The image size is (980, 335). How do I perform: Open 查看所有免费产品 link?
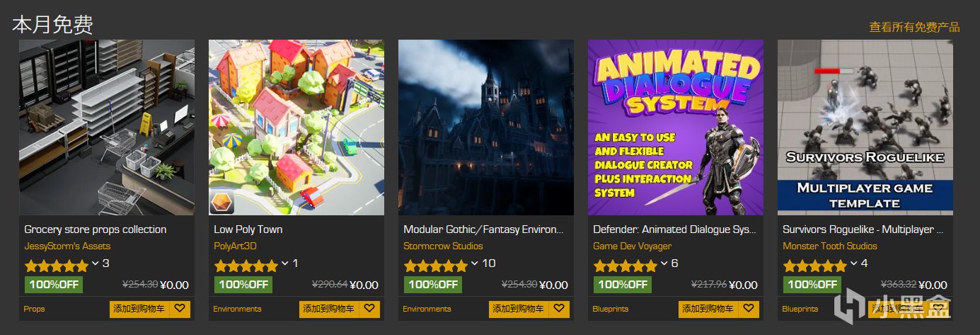(x=914, y=28)
